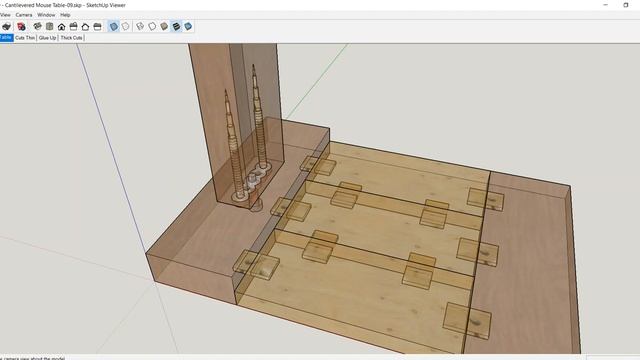Minimize the SketchUp Viewer window
Screen dimensions: 640x360
click(606, 5)
